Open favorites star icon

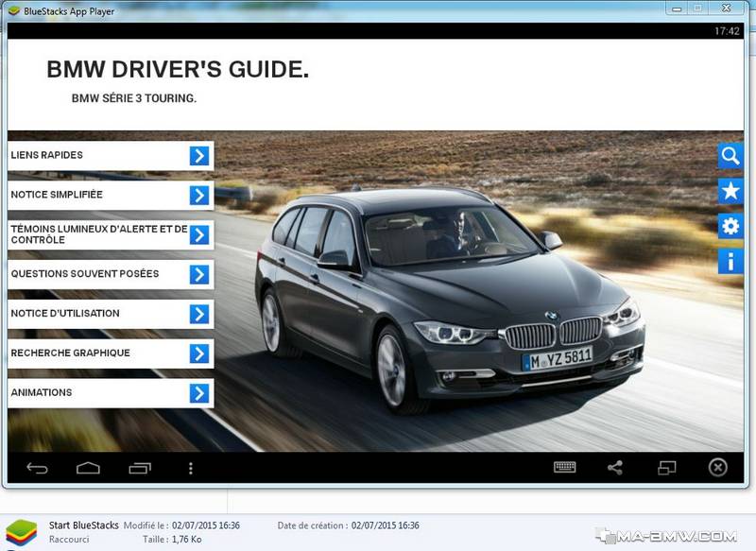[730, 191]
